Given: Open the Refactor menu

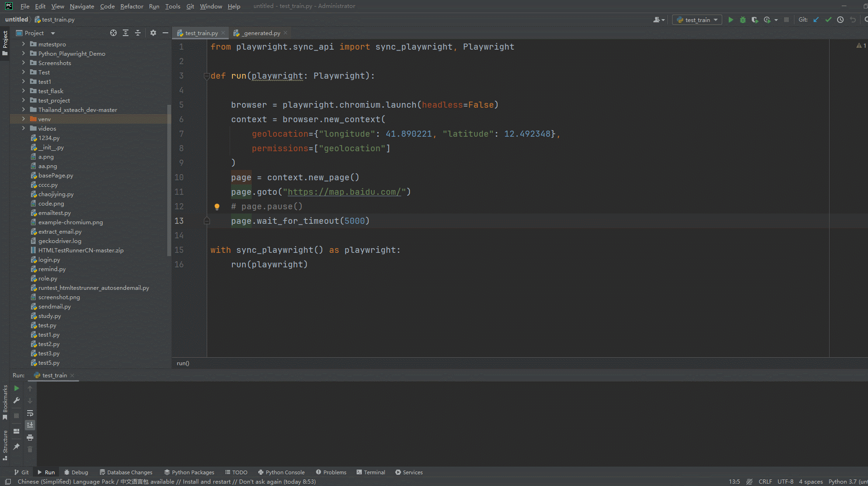Looking at the screenshot, I should point(132,6).
